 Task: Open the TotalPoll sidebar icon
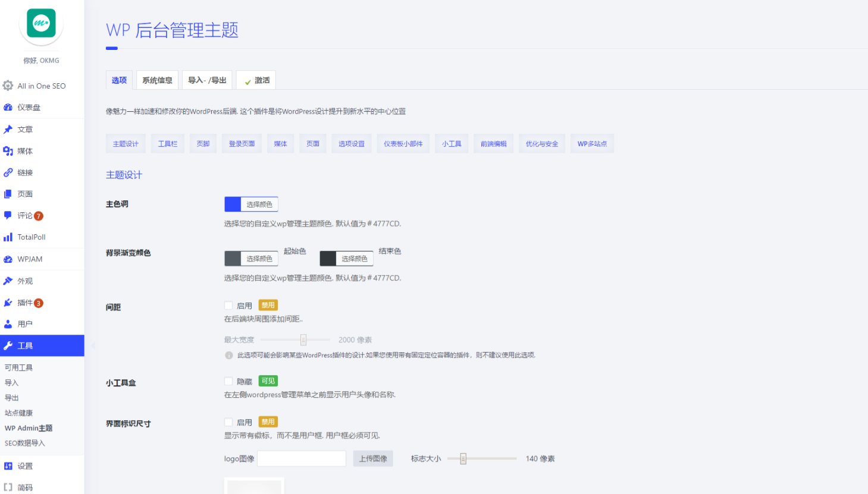[x=8, y=237]
